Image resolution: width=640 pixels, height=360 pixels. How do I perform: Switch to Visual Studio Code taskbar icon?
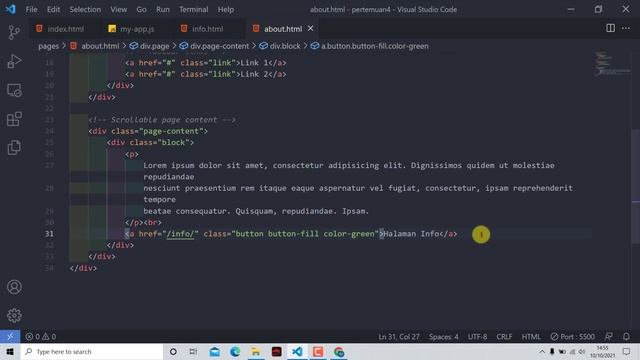297,351
